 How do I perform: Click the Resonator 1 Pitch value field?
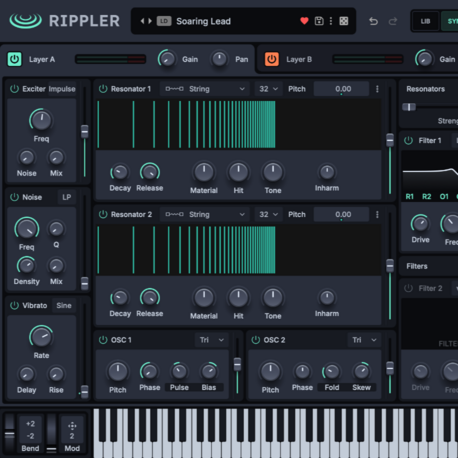pyautogui.click(x=341, y=89)
